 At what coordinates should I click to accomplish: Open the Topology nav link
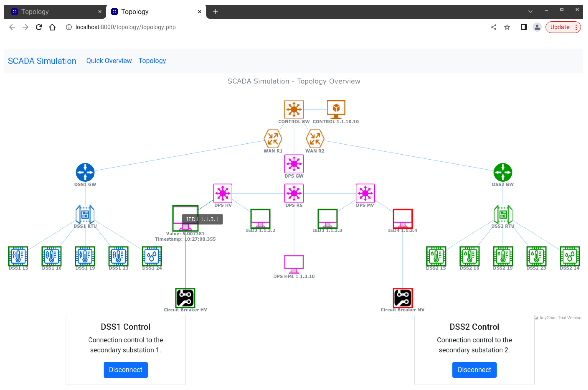point(152,61)
